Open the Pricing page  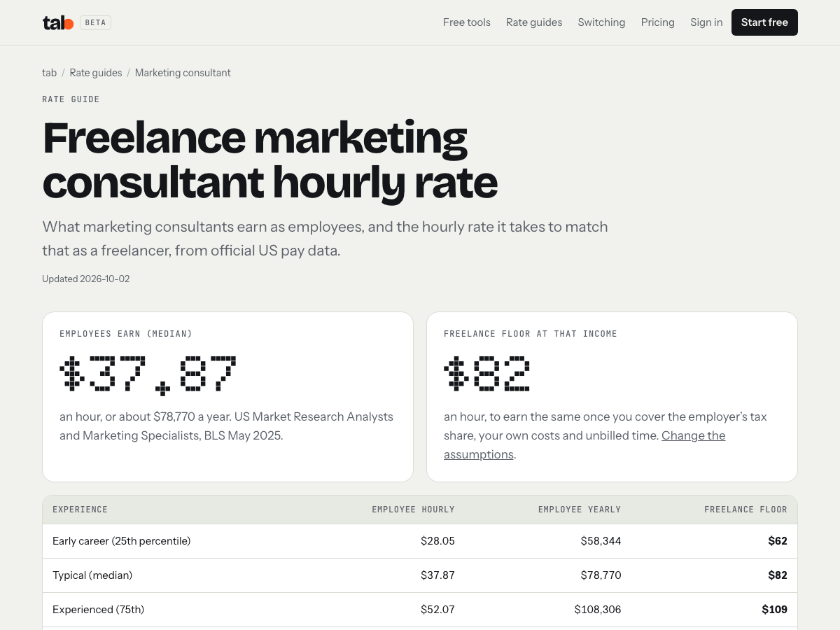(x=658, y=22)
